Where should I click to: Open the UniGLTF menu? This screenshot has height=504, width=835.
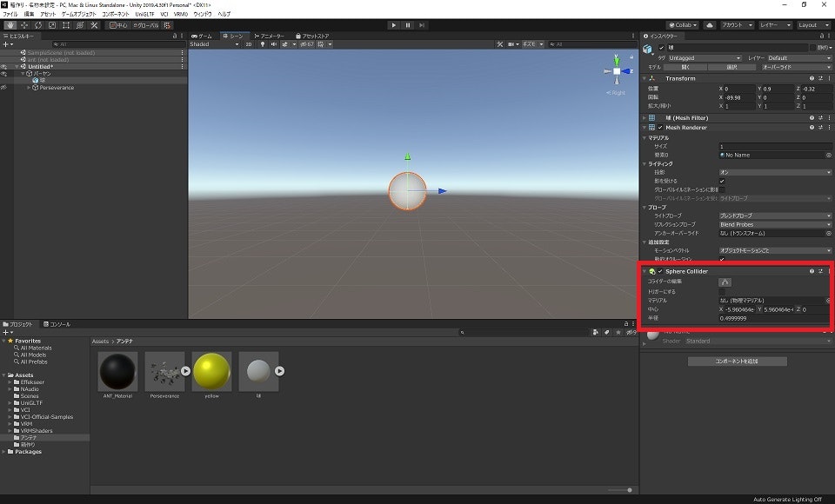pos(144,15)
